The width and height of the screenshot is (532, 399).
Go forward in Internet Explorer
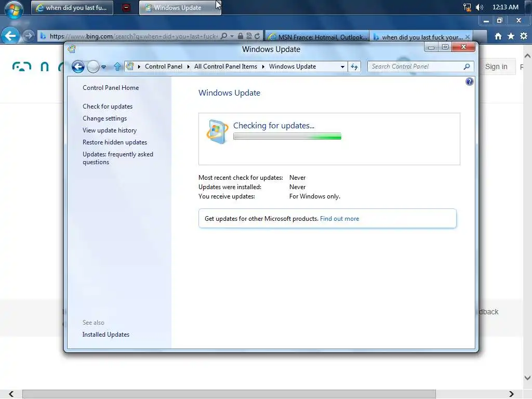(28, 36)
